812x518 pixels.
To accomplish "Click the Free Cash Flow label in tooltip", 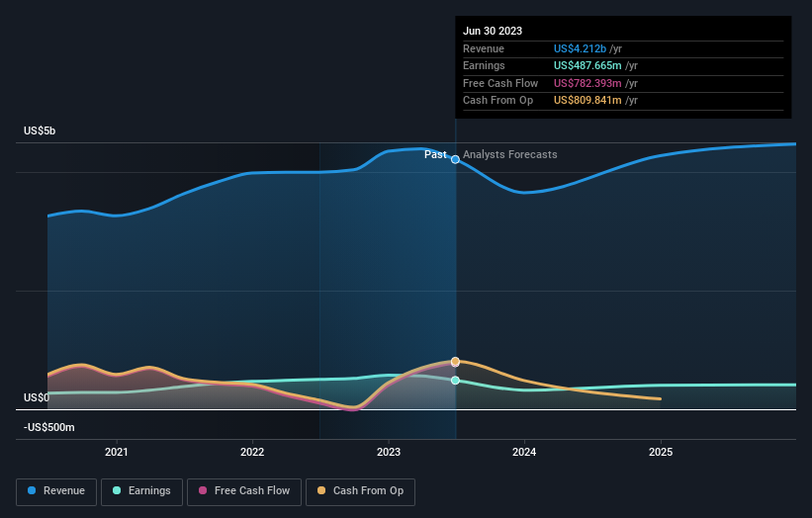I will point(500,83).
